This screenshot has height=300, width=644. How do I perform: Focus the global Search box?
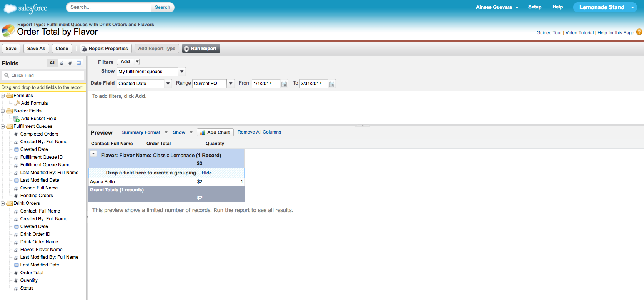[x=109, y=7]
